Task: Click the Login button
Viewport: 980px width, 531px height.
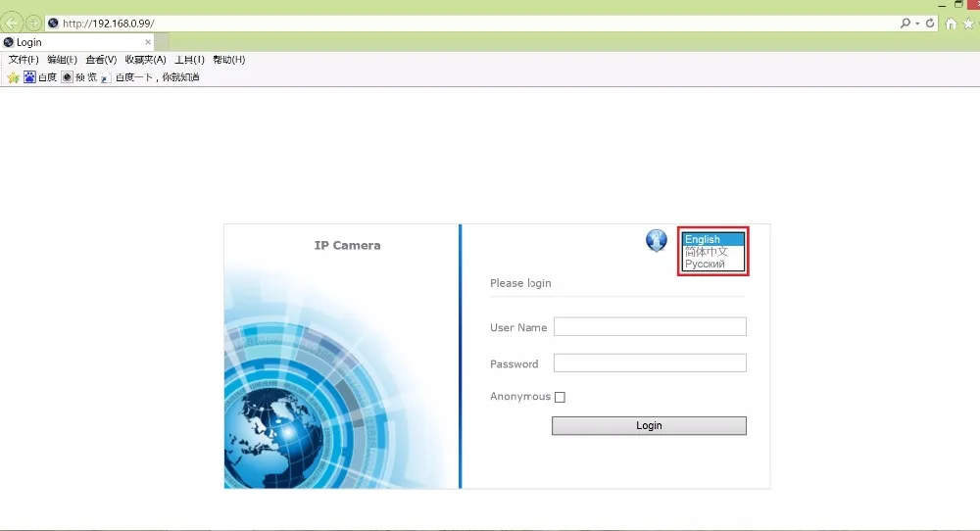Action: click(x=649, y=425)
